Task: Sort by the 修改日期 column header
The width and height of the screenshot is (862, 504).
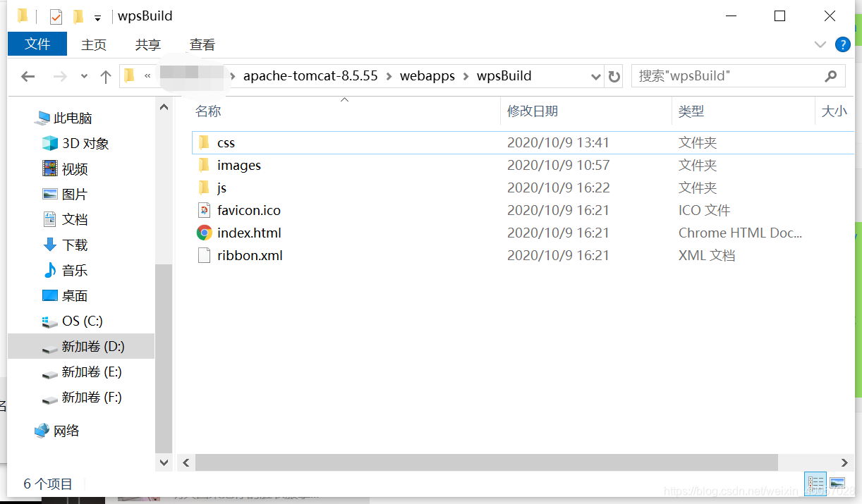Action: click(x=533, y=111)
